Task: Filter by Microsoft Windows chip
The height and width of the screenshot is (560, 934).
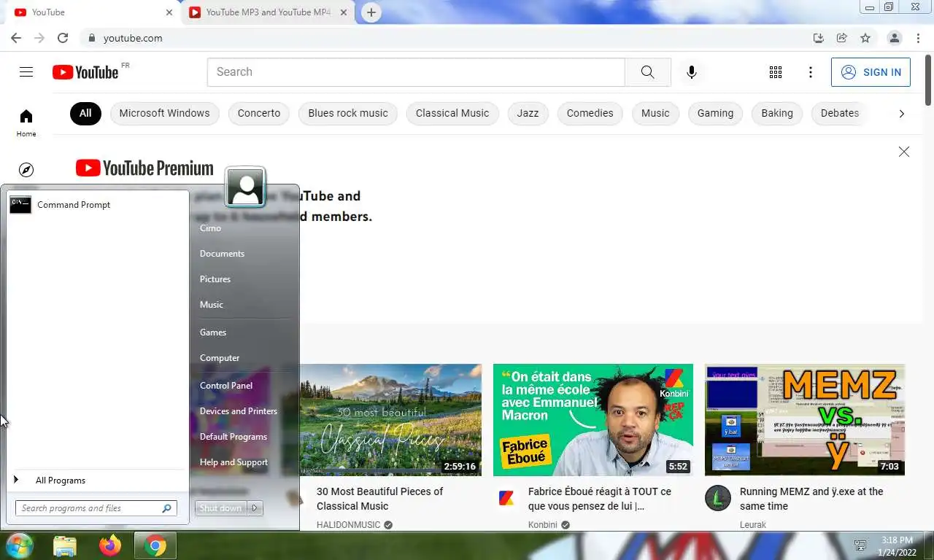Action: pyautogui.click(x=164, y=113)
